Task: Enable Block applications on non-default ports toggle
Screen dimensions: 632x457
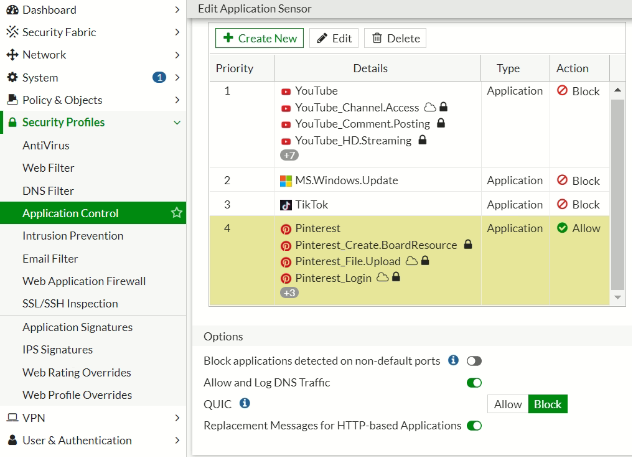Action: pos(474,360)
